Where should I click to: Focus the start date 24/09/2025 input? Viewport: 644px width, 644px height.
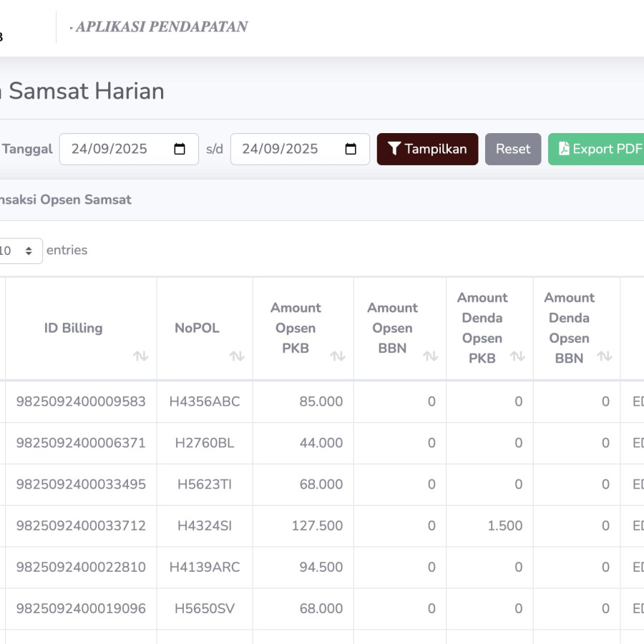point(114,149)
